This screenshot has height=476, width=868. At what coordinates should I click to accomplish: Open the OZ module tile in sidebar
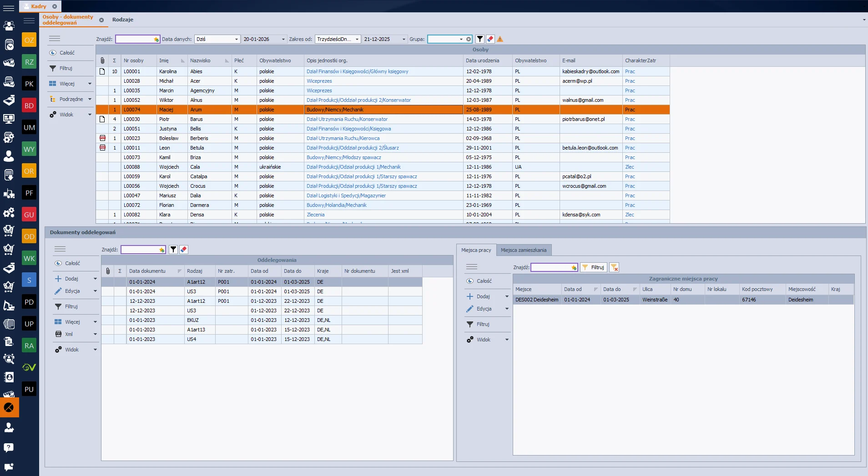pos(29,40)
